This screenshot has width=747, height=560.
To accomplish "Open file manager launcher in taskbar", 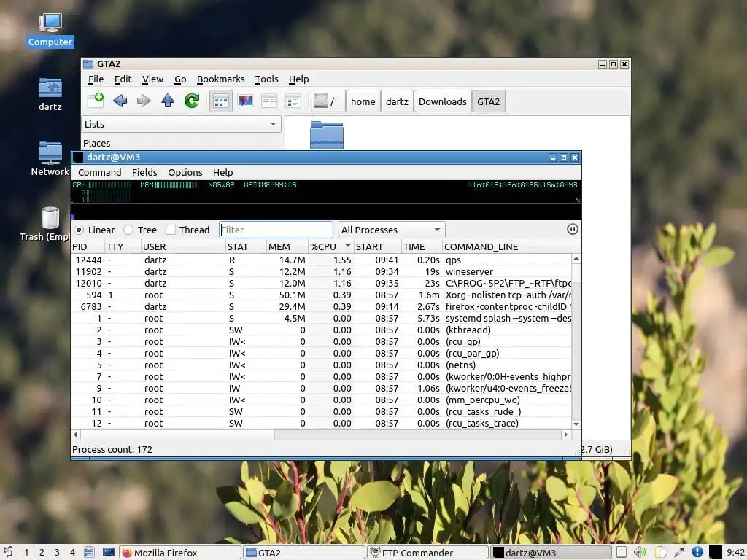I will [x=89, y=553].
